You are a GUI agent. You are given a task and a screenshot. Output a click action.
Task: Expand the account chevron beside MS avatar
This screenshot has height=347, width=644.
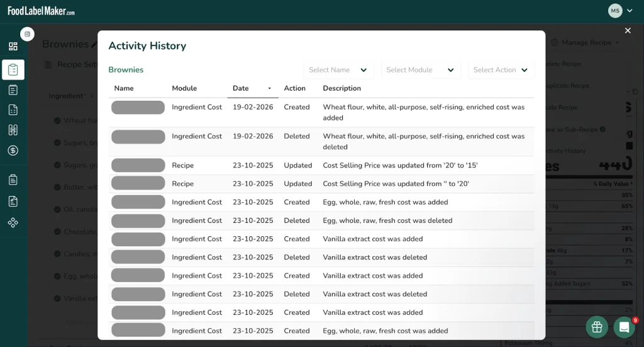630,11
